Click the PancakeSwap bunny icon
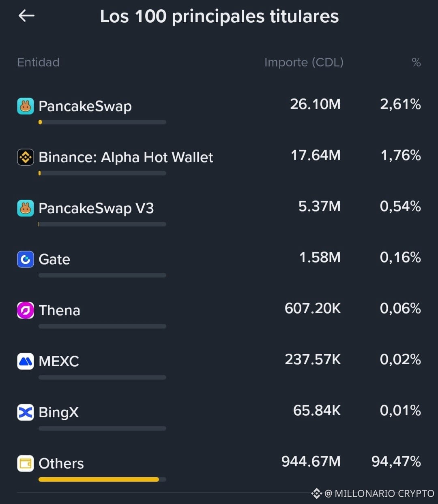 [26, 106]
